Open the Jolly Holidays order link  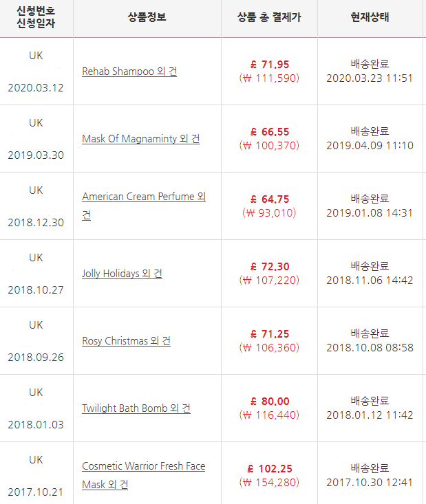click(x=122, y=274)
